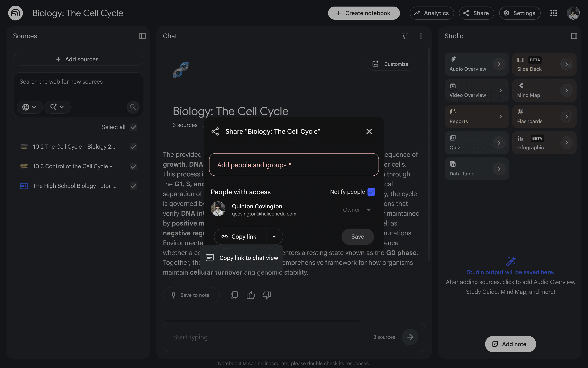This screenshot has height=368, width=588.
Task: Open Quiz tile
Action: coord(477,143)
